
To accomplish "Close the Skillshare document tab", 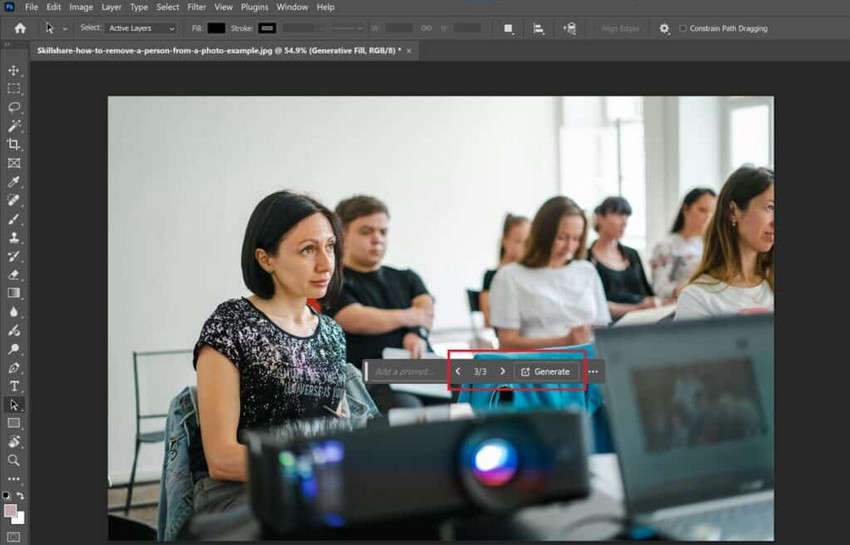I will click(x=409, y=51).
